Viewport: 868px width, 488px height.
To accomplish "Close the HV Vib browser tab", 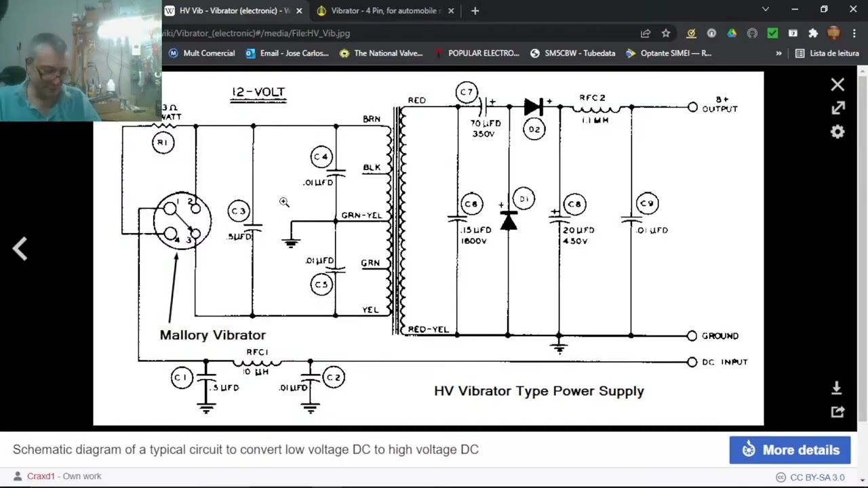I will 299,11.
